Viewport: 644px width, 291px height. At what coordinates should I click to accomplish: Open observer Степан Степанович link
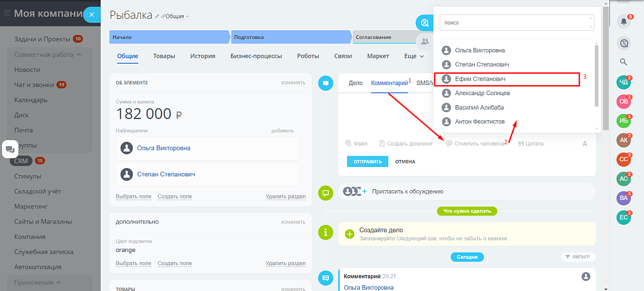pyautogui.click(x=166, y=174)
